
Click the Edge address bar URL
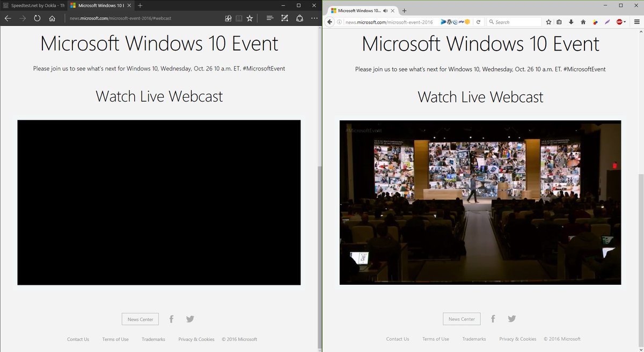click(120, 18)
